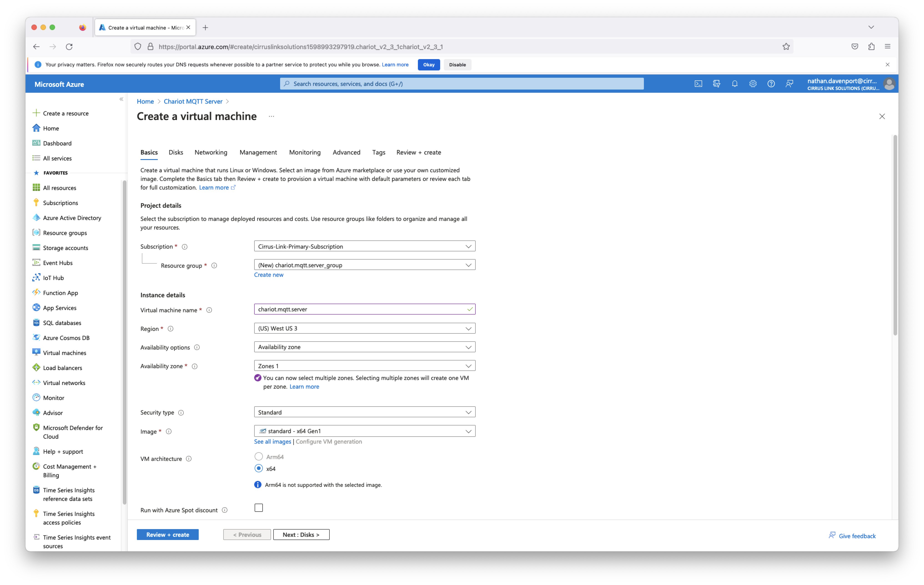Click the more options ellipsis by title
Image resolution: width=924 pixels, height=585 pixels.
pos(271,116)
